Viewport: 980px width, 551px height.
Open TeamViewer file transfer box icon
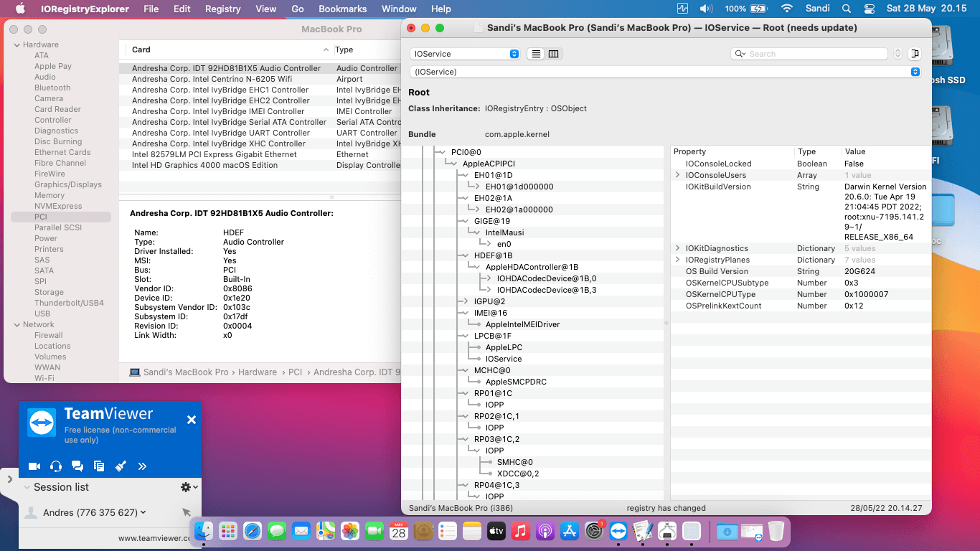(x=99, y=466)
